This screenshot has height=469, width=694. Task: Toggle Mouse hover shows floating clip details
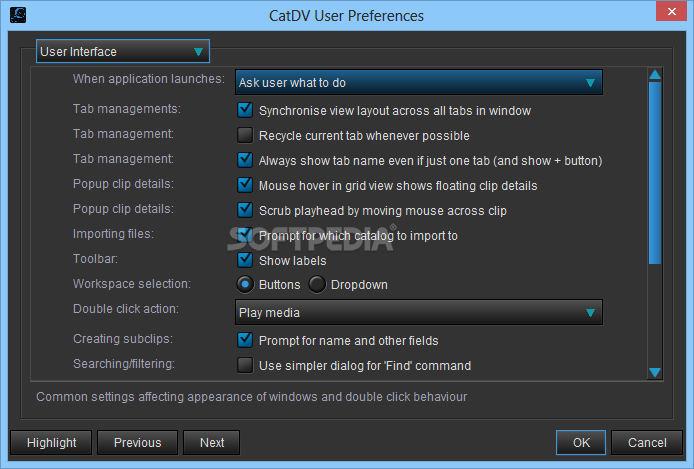(245, 185)
